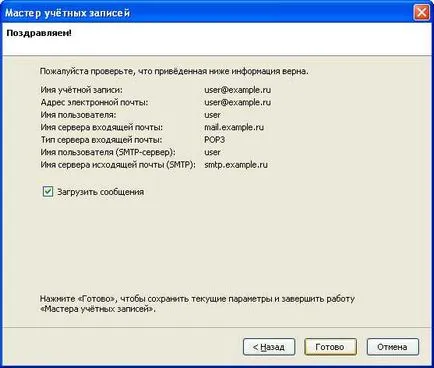Click the hint text starting with Нажмите «Готово»
Screen dimensions: 434x368
click(x=197, y=304)
